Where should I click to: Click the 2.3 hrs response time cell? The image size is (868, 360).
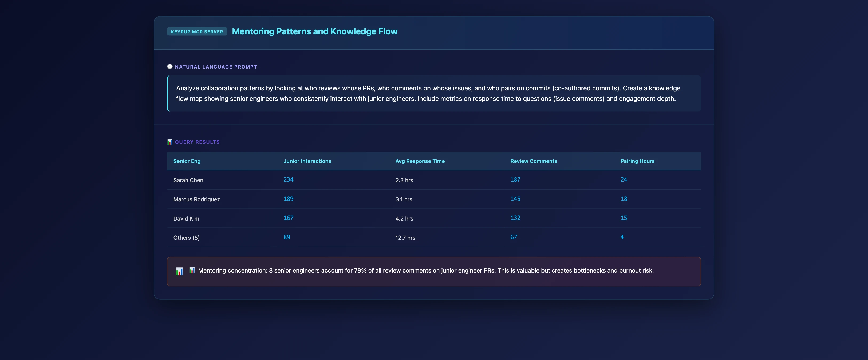(x=404, y=180)
